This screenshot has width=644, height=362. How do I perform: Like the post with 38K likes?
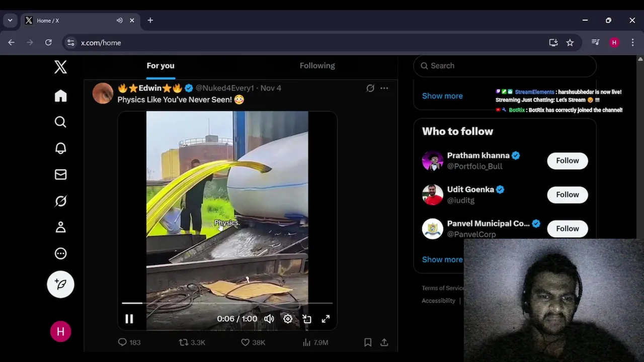click(253, 342)
